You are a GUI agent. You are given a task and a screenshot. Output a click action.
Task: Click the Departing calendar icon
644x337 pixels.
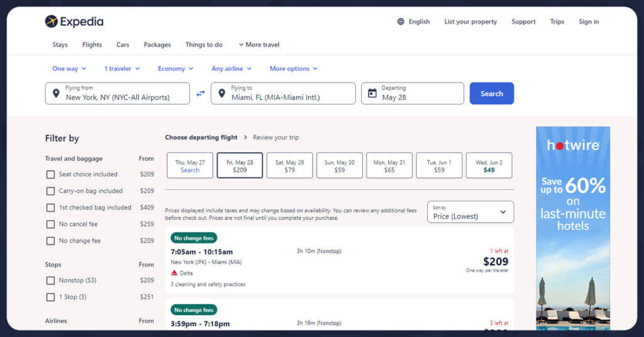[372, 93]
